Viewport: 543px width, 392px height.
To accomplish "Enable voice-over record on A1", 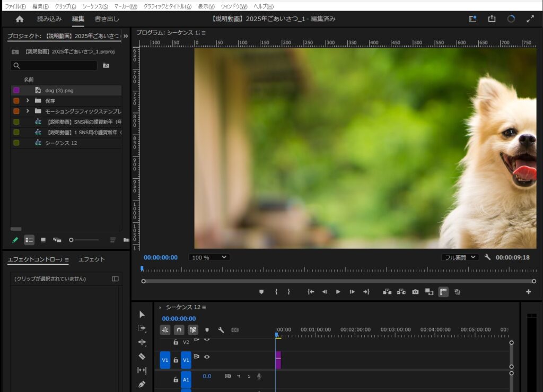I will tap(259, 377).
